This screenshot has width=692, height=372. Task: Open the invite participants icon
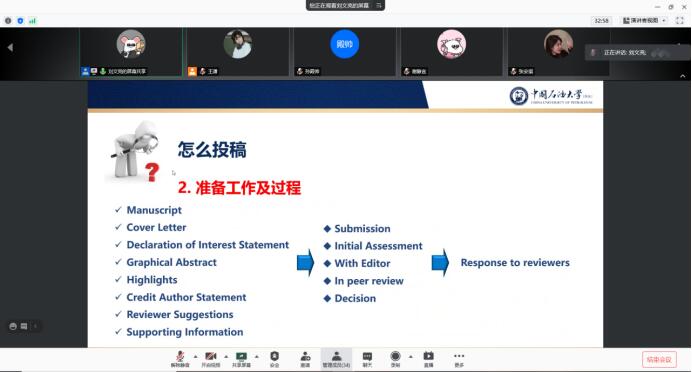click(305, 359)
